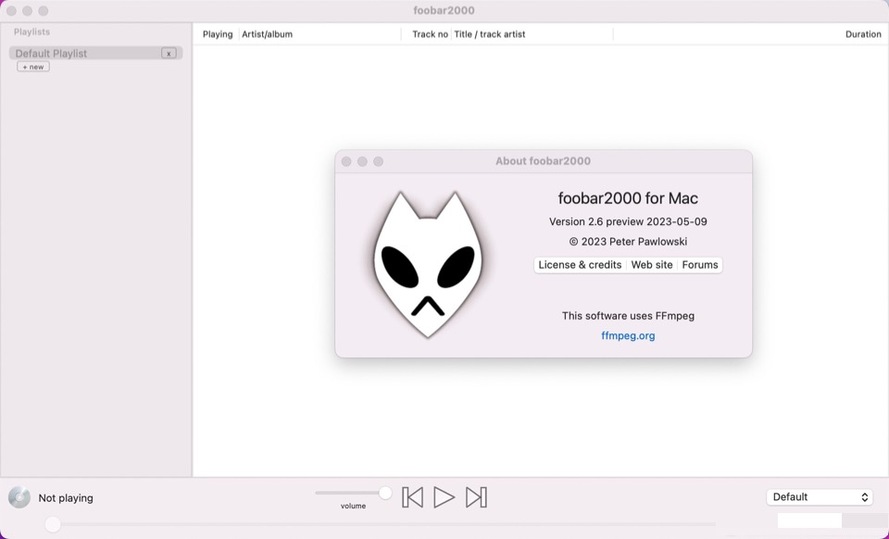
Task: Open the Default output dropdown
Action: [x=820, y=497]
